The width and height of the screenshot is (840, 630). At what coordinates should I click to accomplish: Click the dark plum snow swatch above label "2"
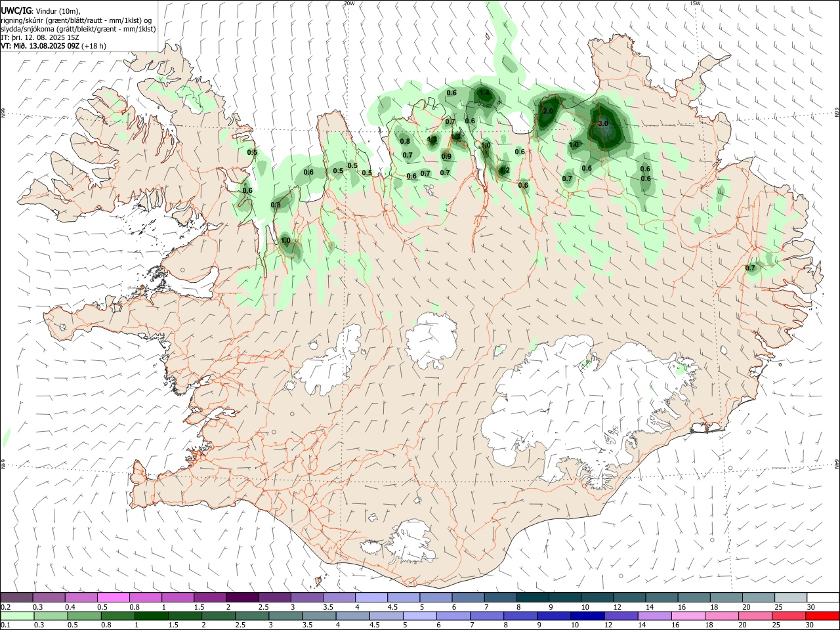tap(242, 598)
